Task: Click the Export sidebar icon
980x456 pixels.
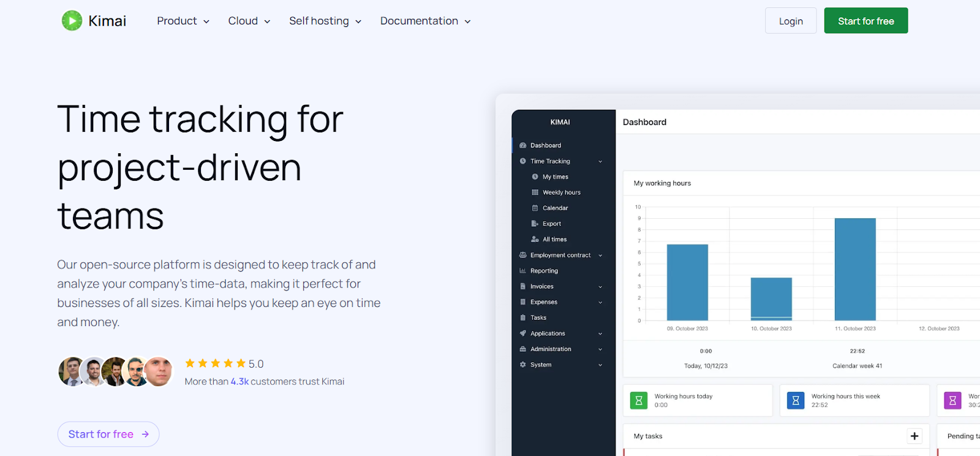Action: [x=535, y=224]
